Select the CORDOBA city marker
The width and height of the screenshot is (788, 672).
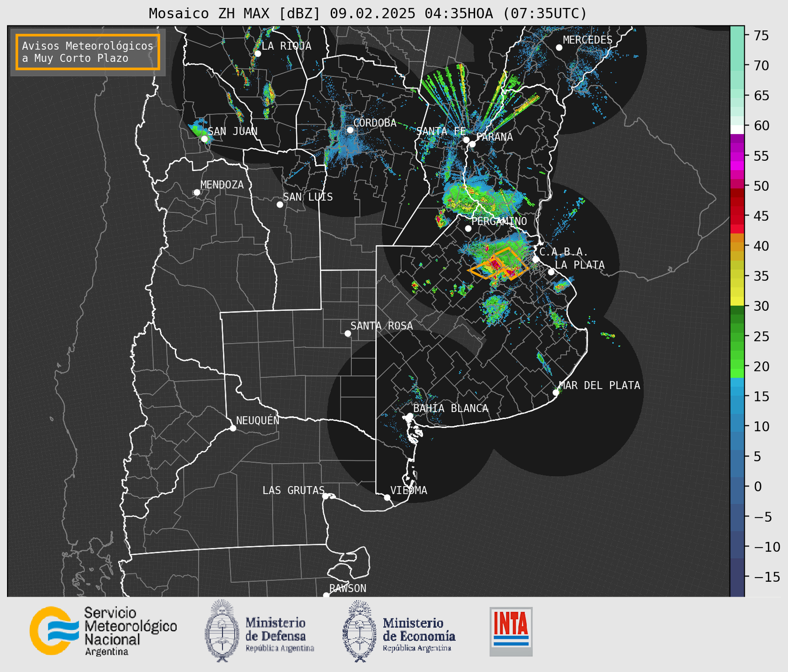click(x=350, y=130)
